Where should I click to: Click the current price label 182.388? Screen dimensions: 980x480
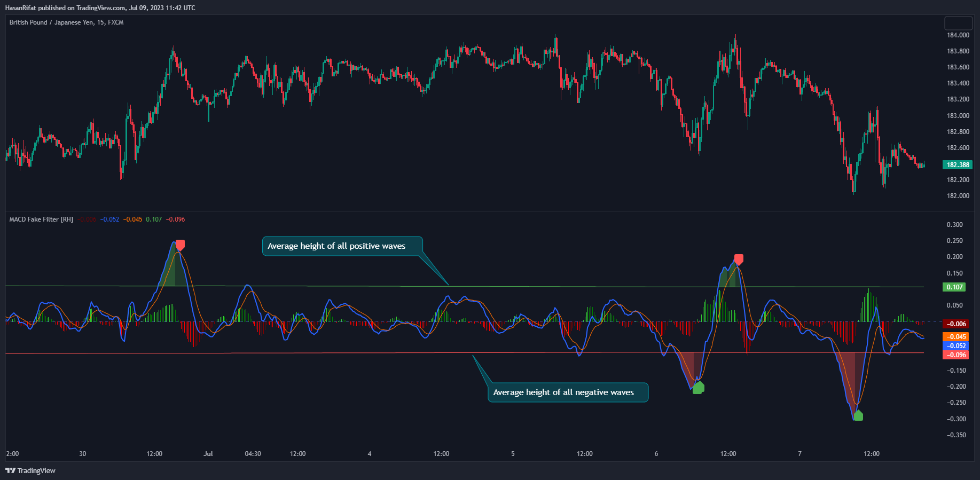[958, 165]
